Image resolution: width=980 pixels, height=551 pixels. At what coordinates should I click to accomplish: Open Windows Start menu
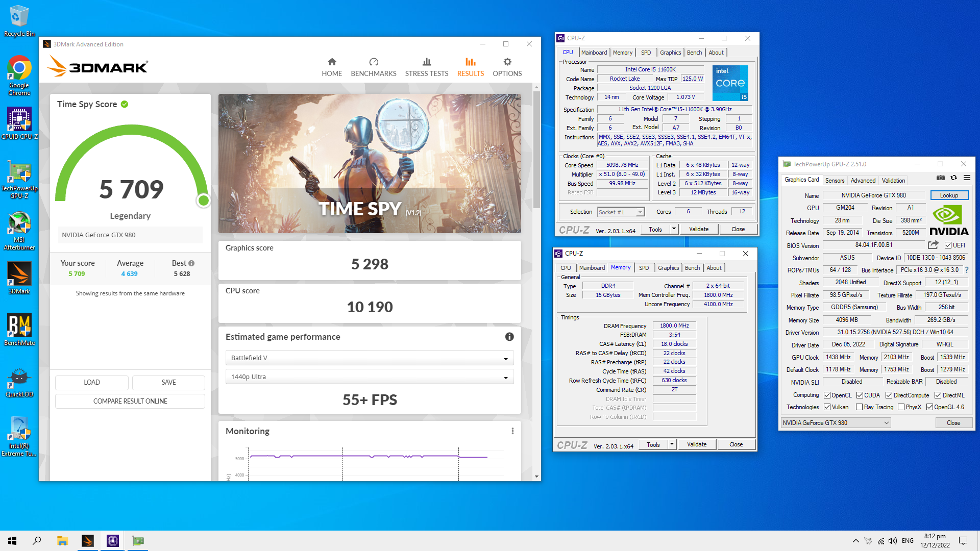click(x=12, y=541)
